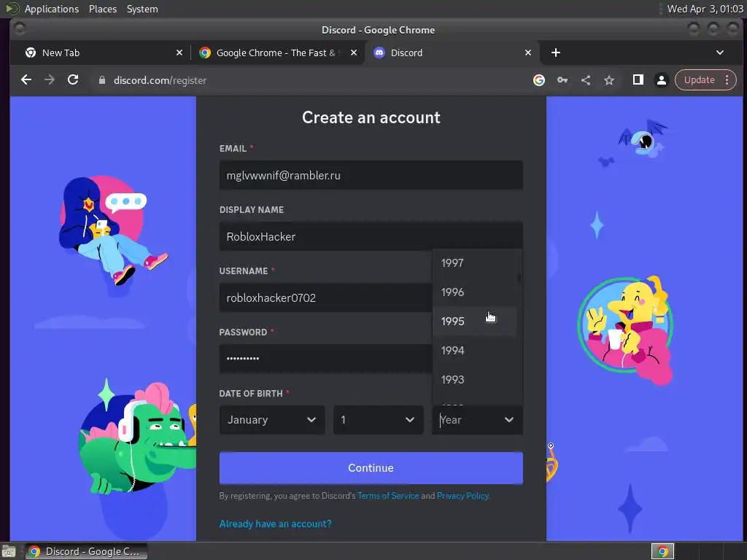Viewport: 747px width, 560px height.
Task: Focus the Email input field
Action: [371, 175]
